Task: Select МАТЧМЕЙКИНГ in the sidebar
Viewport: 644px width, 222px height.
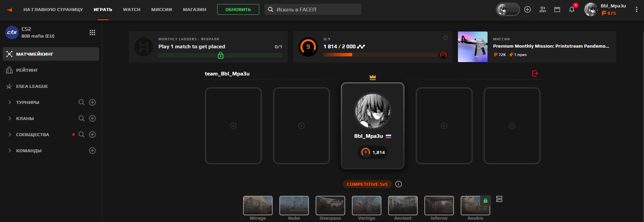Action: [x=51, y=54]
